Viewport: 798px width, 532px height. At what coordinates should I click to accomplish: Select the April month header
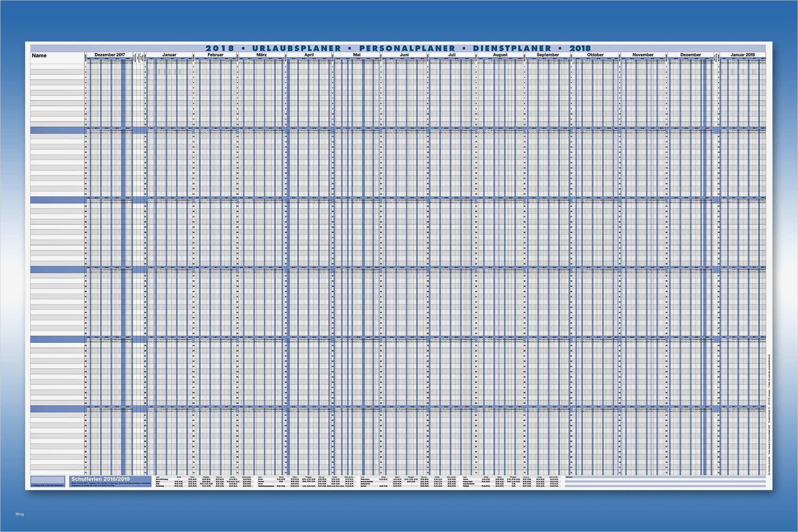click(309, 55)
